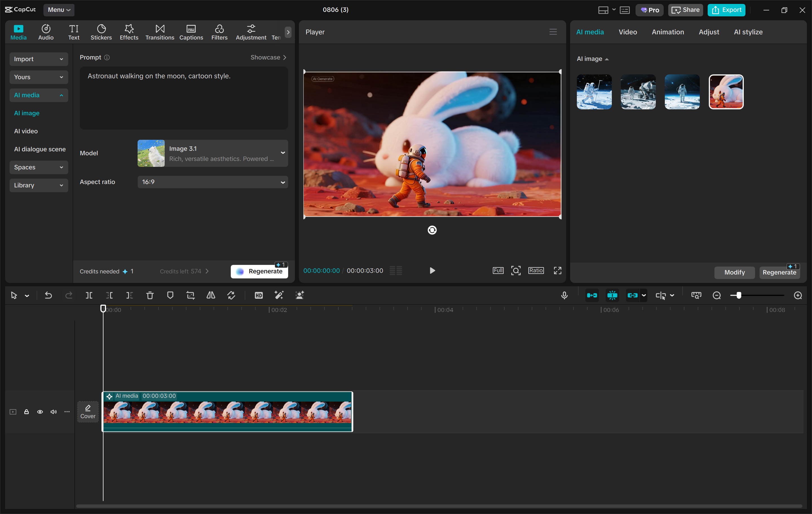Image resolution: width=812 pixels, height=514 pixels.
Task: Open the Filters panel
Action: pyautogui.click(x=220, y=32)
